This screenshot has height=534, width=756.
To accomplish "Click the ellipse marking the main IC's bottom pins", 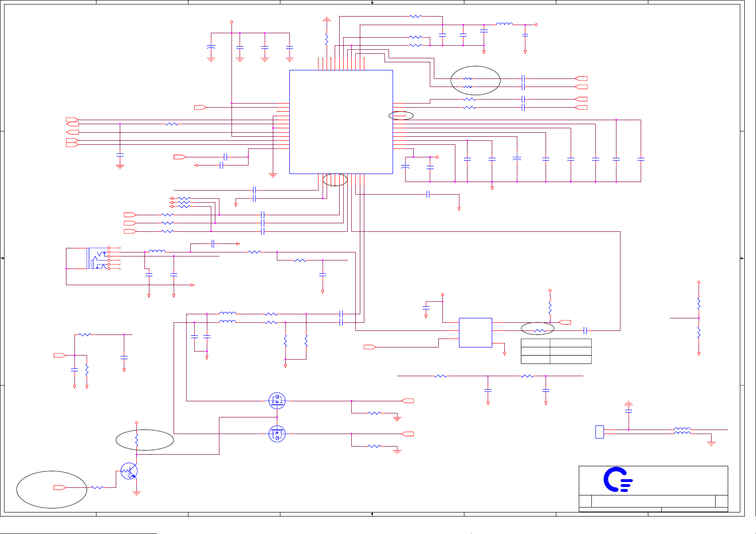I will point(335,180).
